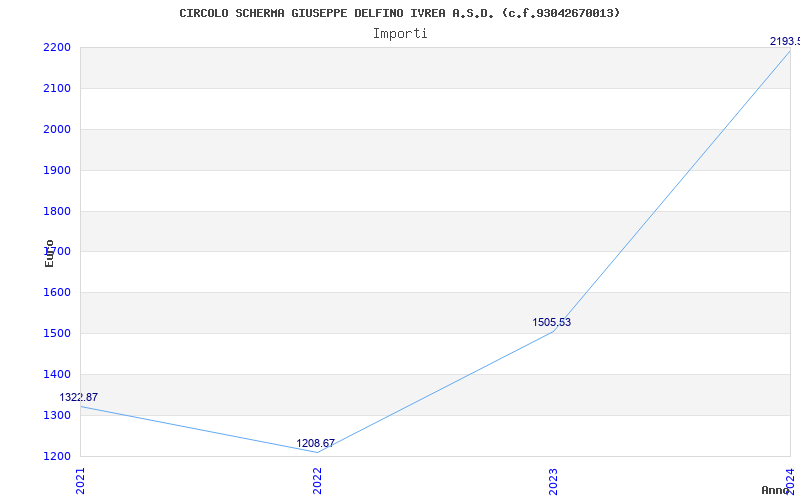Click the 2100 y-axis value

[57, 89]
